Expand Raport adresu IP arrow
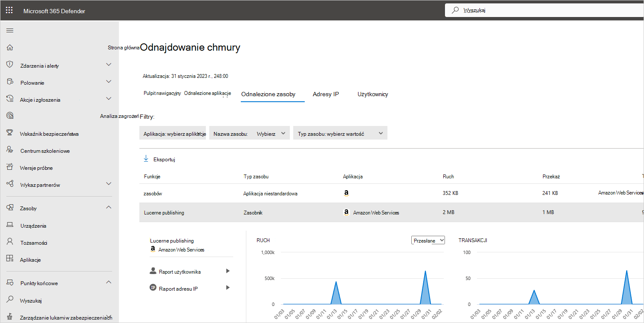Screen dimensions: 644x323 228,288
